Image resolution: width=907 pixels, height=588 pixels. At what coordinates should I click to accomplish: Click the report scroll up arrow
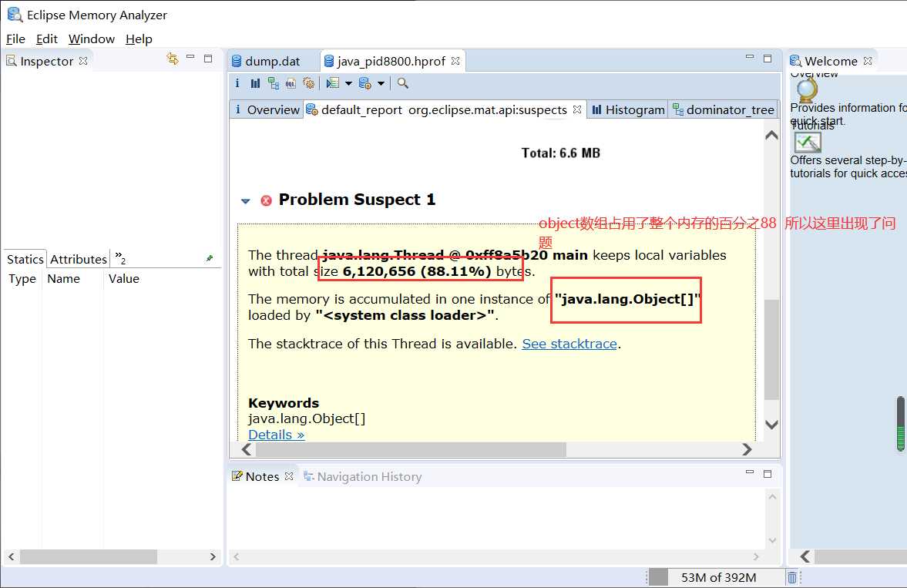771,135
